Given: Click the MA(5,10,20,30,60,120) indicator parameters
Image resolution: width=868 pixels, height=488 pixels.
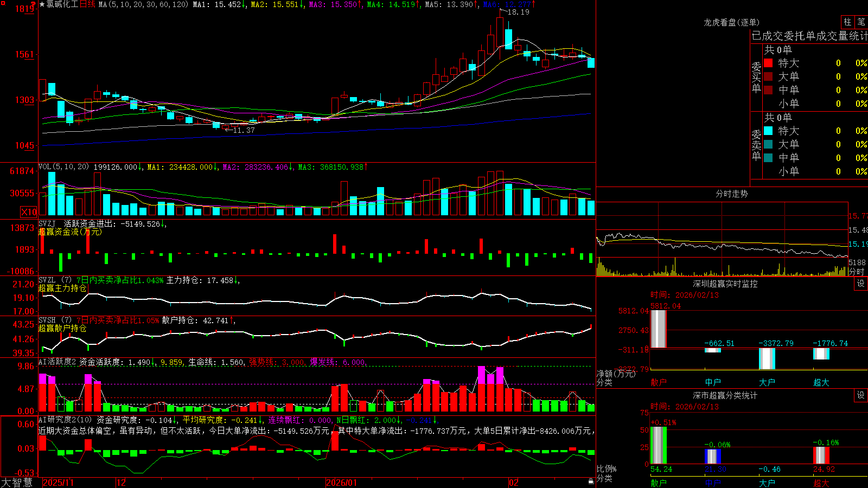Looking at the screenshot, I should click(x=143, y=4).
